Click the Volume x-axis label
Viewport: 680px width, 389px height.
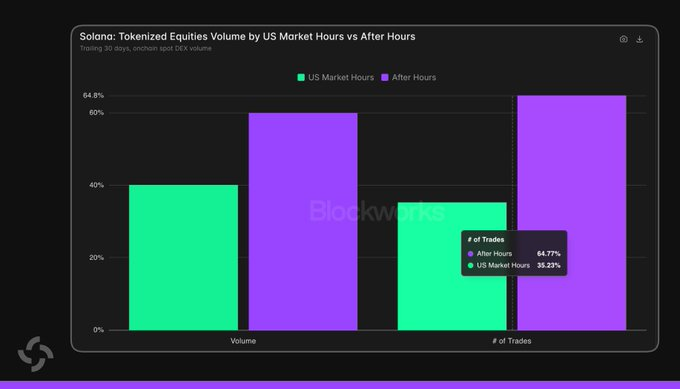[x=243, y=341]
